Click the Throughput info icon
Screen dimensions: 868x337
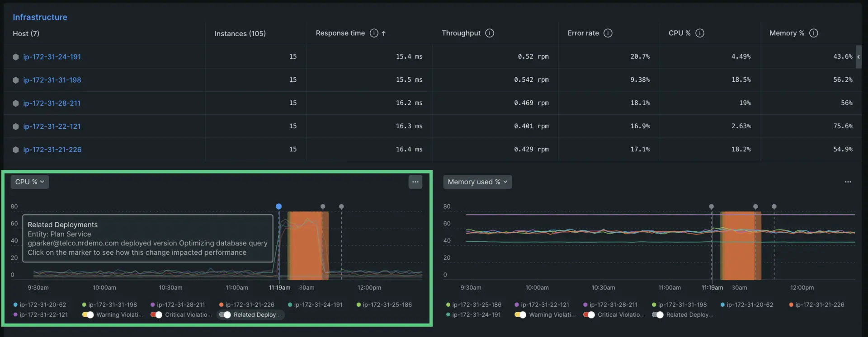489,33
